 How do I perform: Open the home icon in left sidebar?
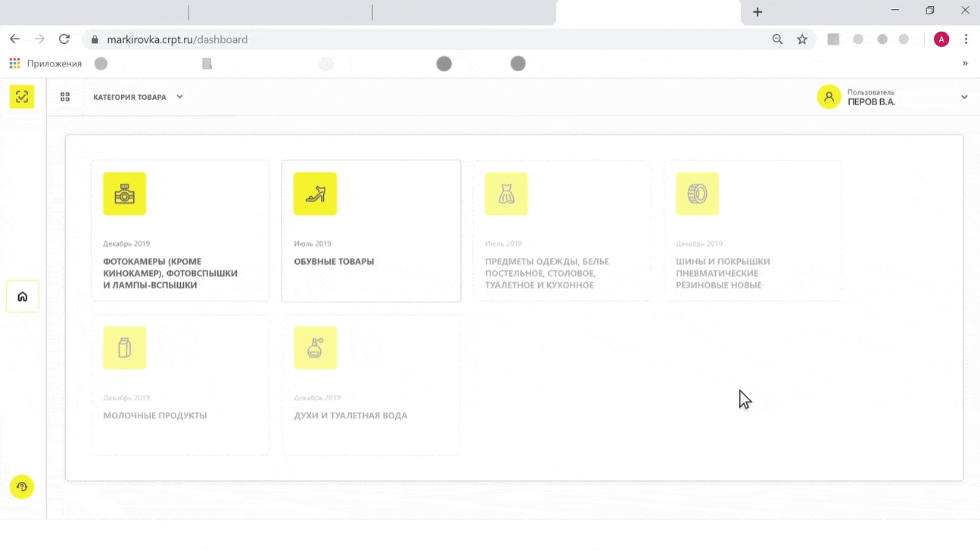(x=22, y=297)
